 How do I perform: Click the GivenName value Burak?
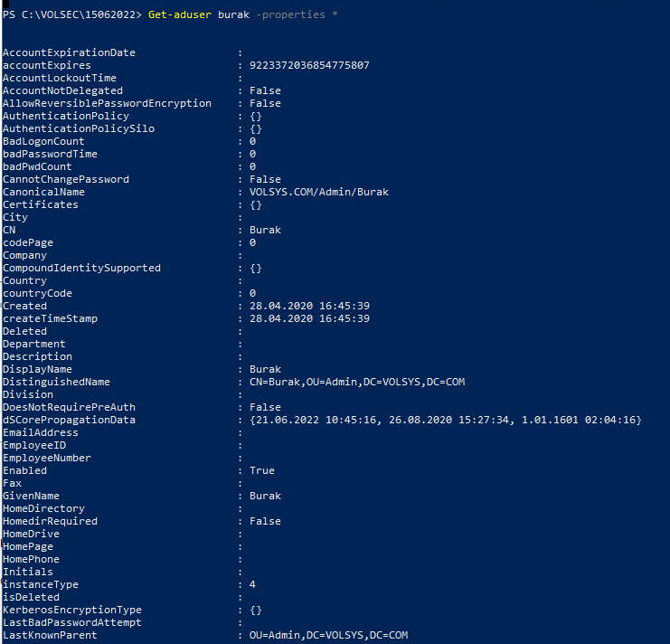tap(265, 496)
